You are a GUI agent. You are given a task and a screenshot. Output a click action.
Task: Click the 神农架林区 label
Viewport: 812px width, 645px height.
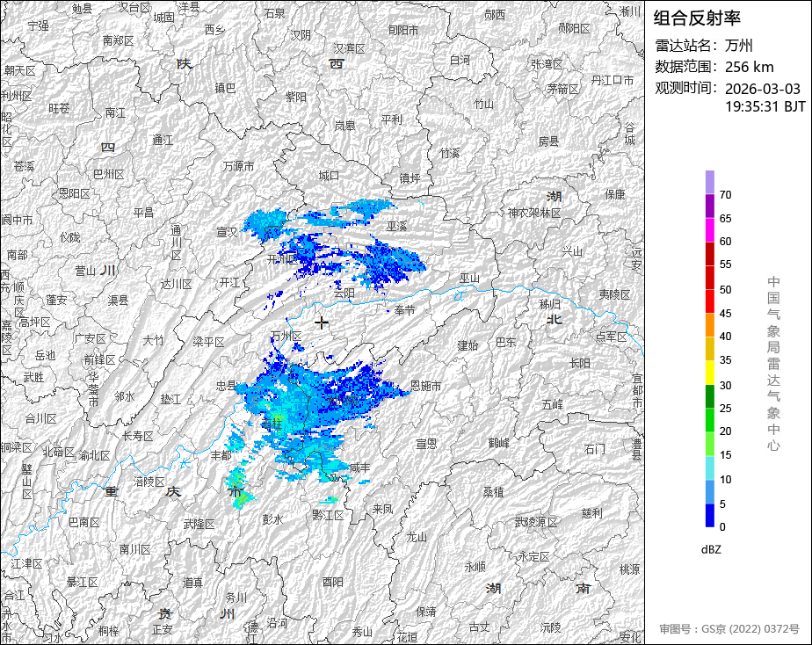point(534,213)
